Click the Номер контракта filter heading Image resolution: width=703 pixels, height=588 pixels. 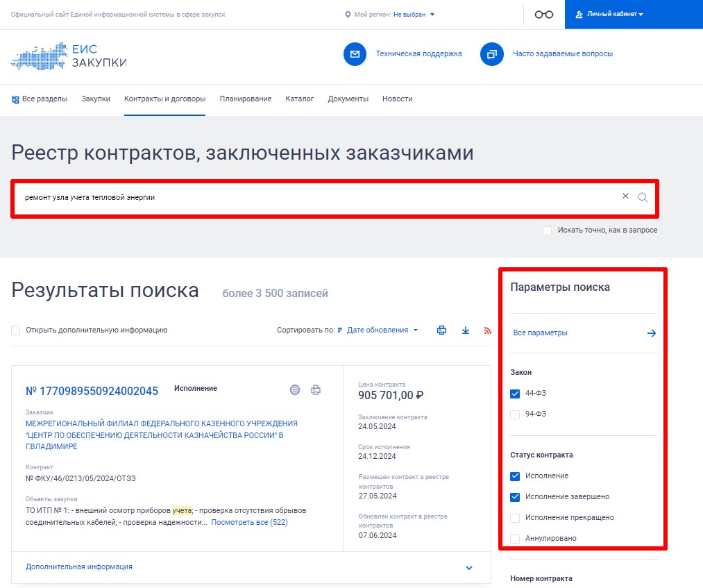tap(541, 578)
